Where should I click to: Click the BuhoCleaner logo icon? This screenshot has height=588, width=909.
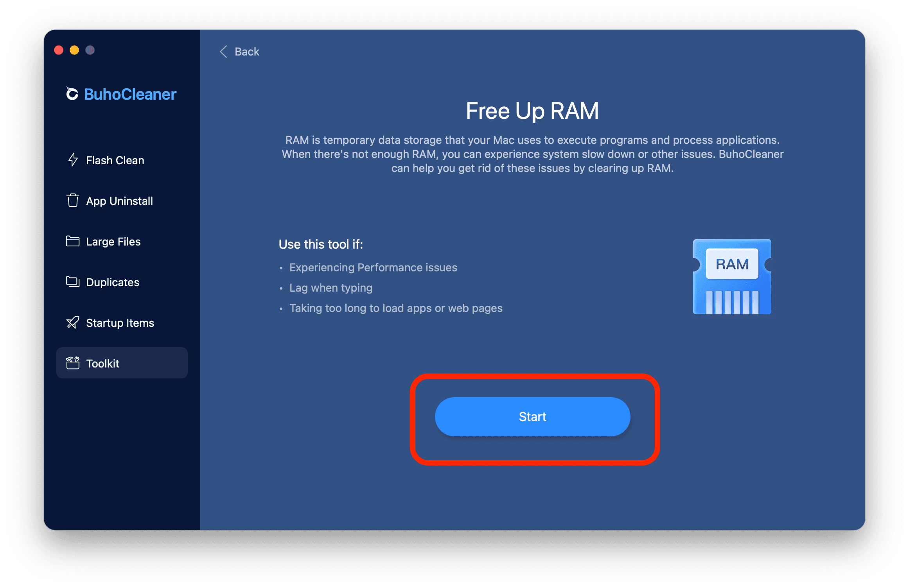coord(72,94)
